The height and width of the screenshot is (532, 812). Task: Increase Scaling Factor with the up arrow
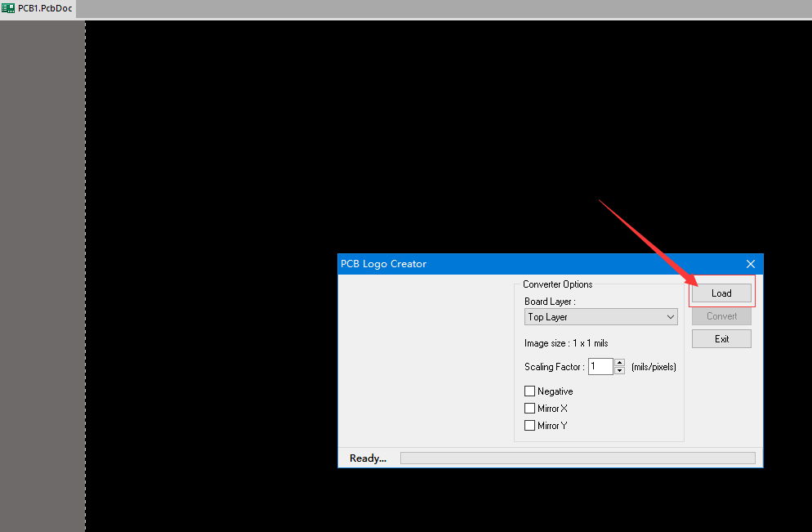[619, 363]
